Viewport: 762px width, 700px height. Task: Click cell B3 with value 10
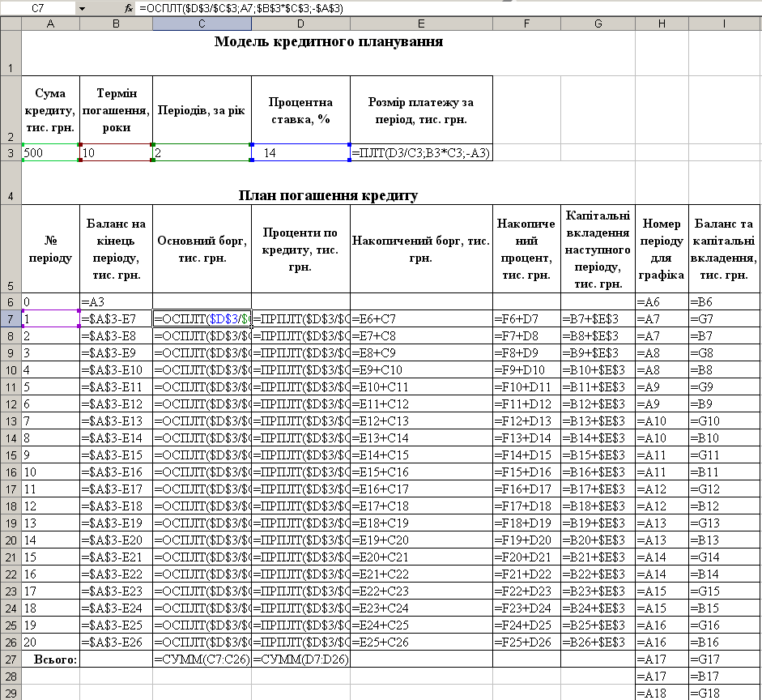(116, 152)
